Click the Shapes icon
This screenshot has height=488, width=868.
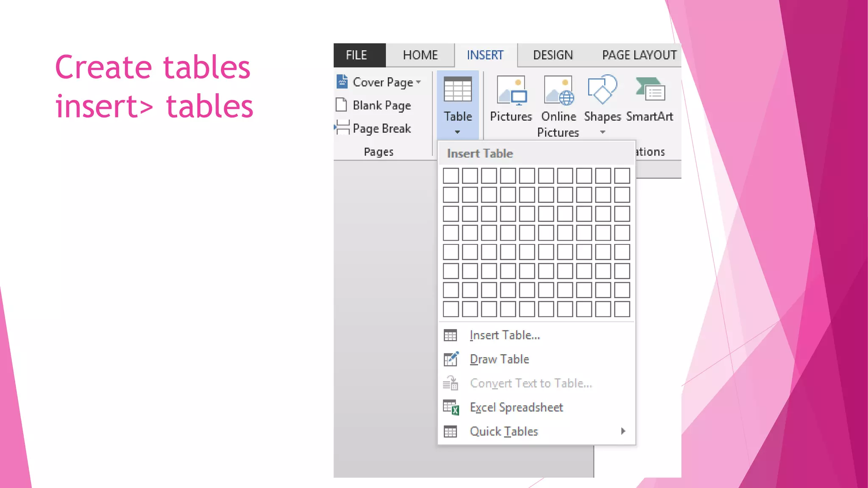[x=602, y=89]
